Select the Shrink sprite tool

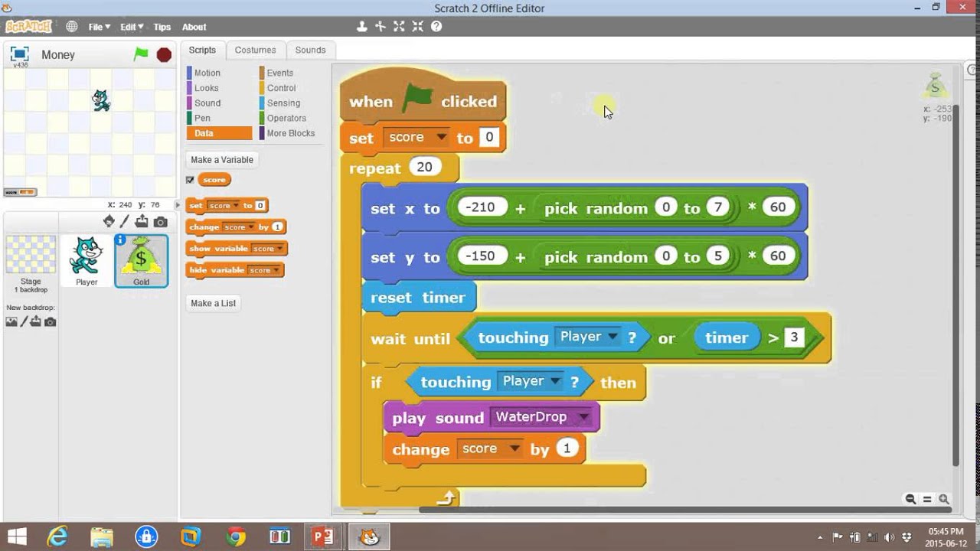[417, 27]
